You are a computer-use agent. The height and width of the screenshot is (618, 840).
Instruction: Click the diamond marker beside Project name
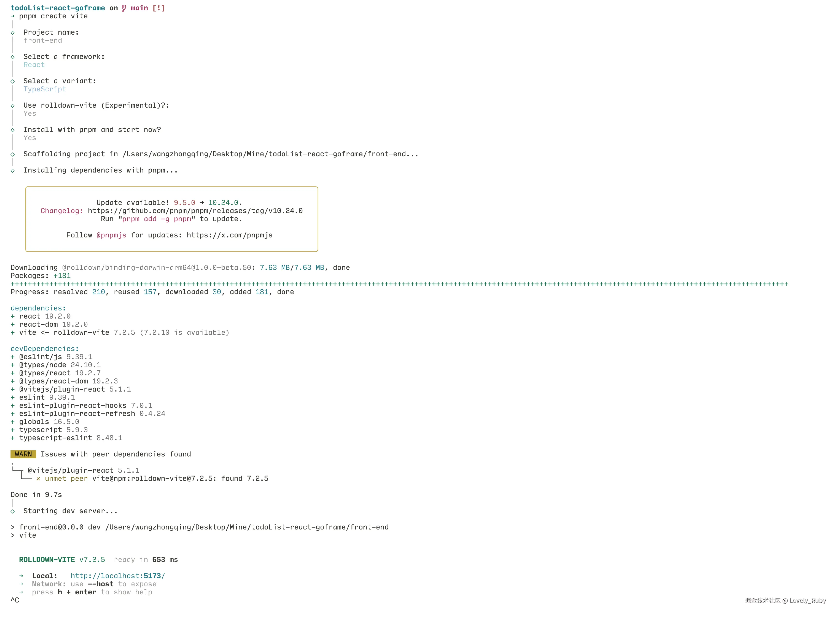click(x=13, y=32)
